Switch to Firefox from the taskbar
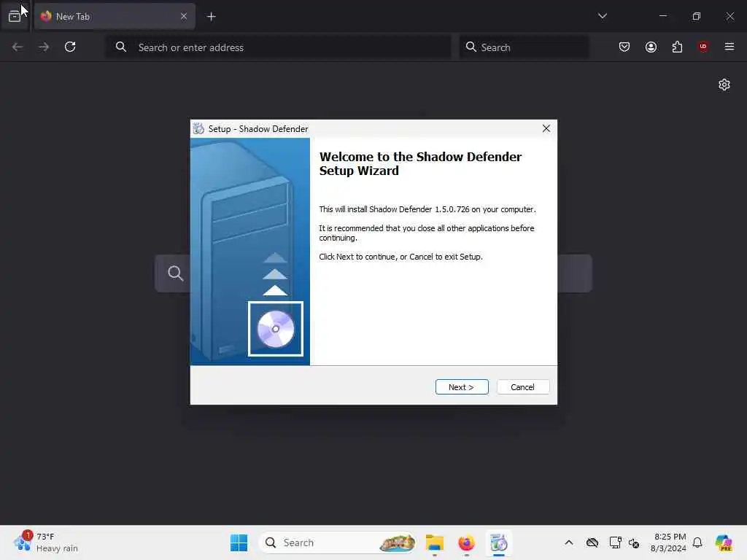 pos(466,542)
